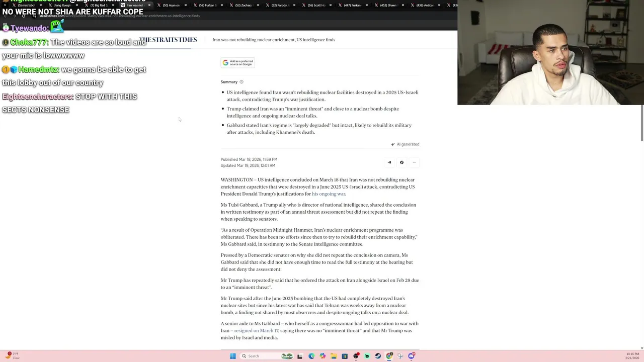This screenshot has width=644, height=362.
Task: Click the summary bullet about Gabbard
Action: [x=319, y=129]
